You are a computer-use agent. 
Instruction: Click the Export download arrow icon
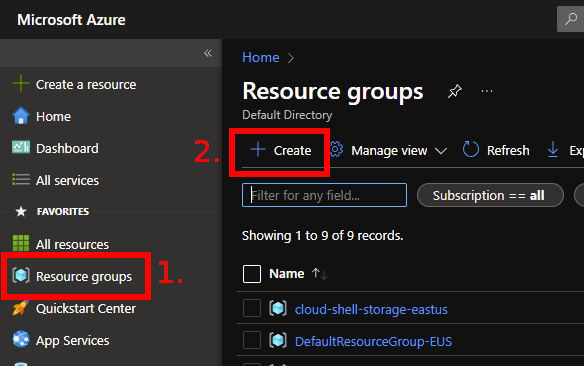pos(553,150)
